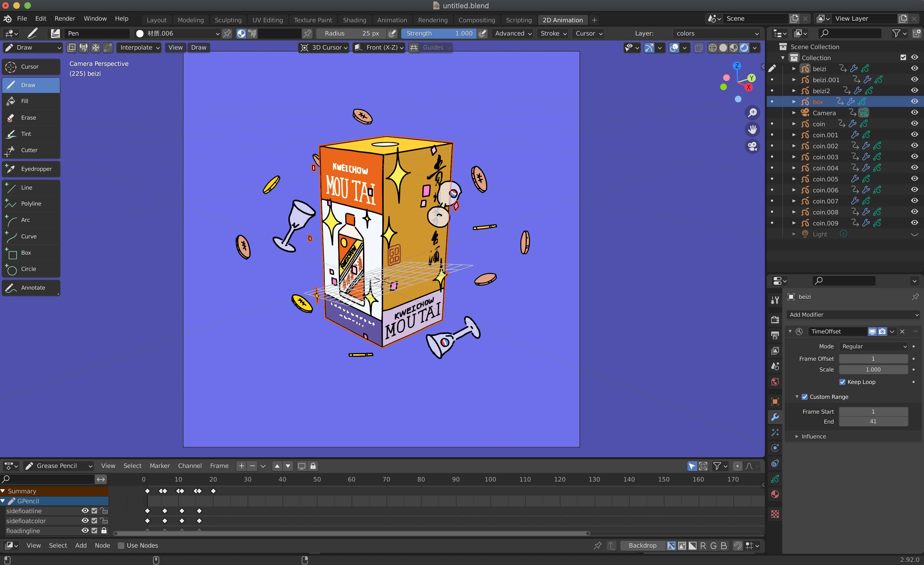
Task: Select the Cursor tool
Action: pos(31,67)
